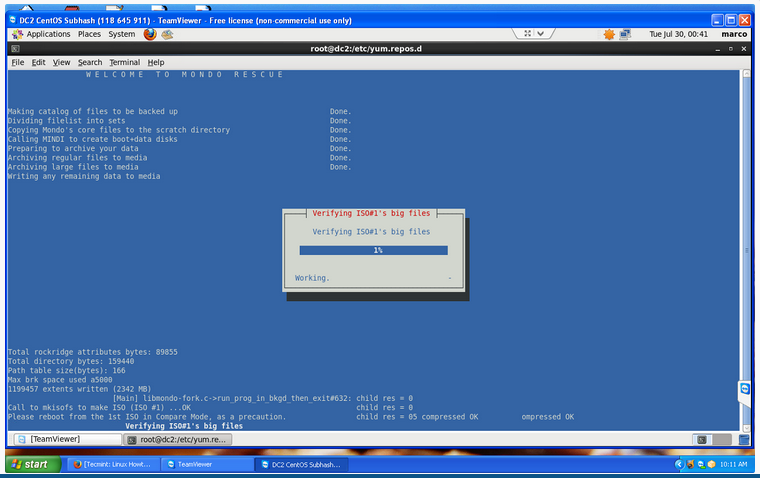The image size is (760, 478).
Task: Click 'Working.' status text in dialog
Action: tap(312, 278)
